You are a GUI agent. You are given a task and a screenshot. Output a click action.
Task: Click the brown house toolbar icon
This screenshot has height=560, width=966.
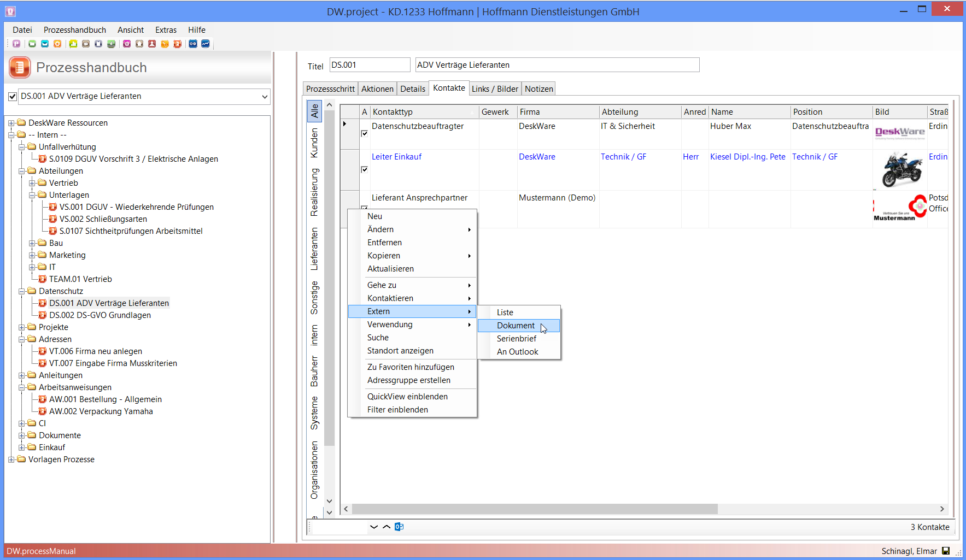coord(139,44)
